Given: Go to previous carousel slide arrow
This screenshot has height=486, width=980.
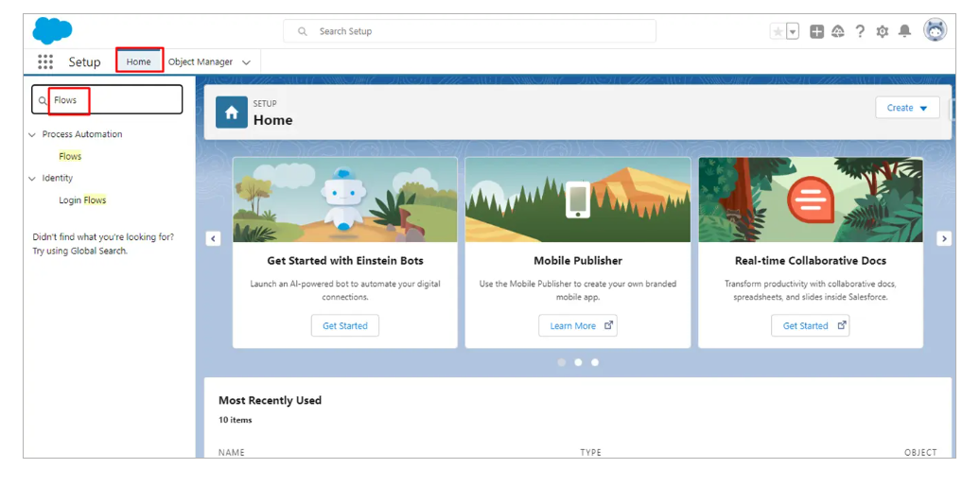Looking at the screenshot, I should pos(213,238).
